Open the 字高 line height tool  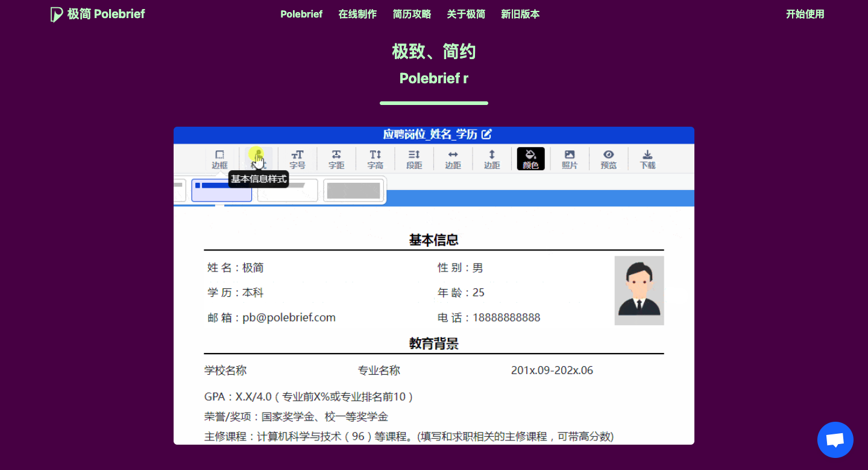point(375,158)
